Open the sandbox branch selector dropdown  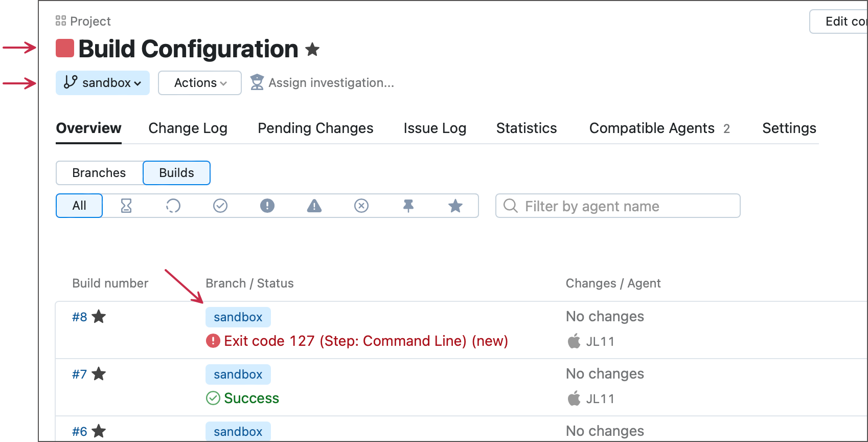tap(102, 82)
